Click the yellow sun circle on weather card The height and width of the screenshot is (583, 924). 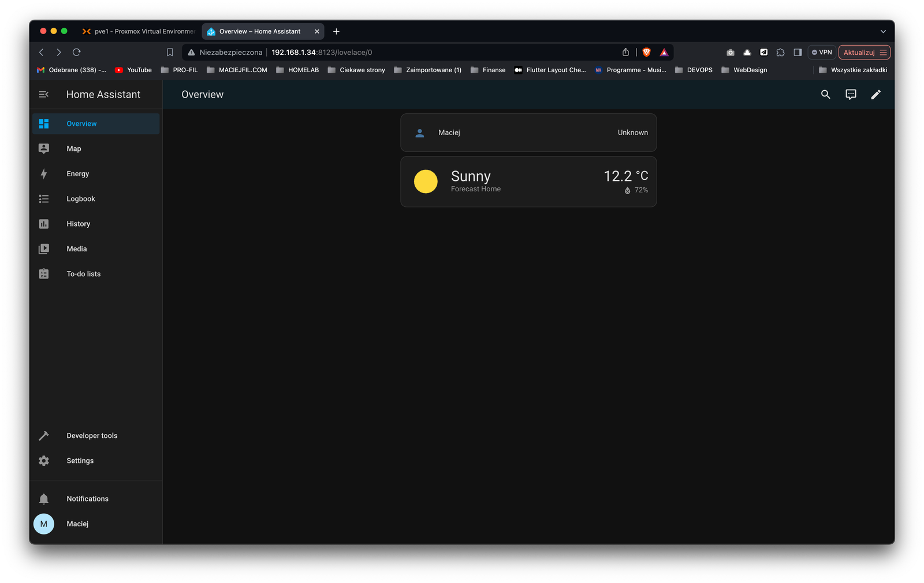click(x=426, y=181)
